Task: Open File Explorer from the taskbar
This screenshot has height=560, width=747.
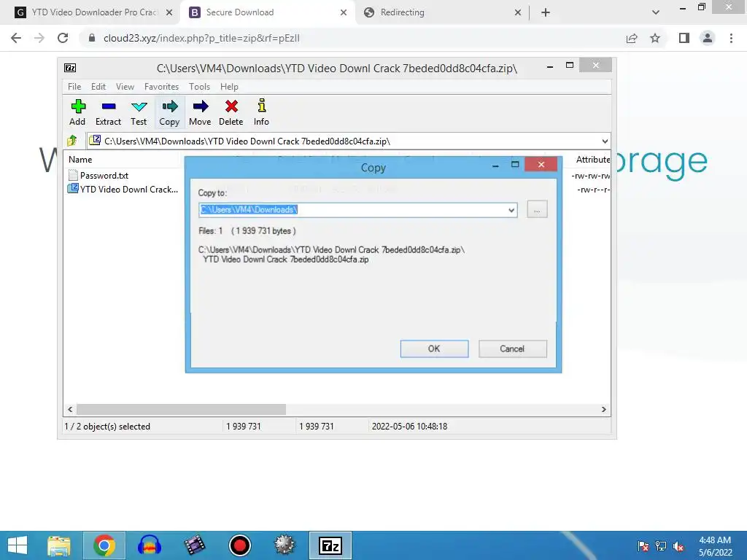Action: click(x=59, y=545)
